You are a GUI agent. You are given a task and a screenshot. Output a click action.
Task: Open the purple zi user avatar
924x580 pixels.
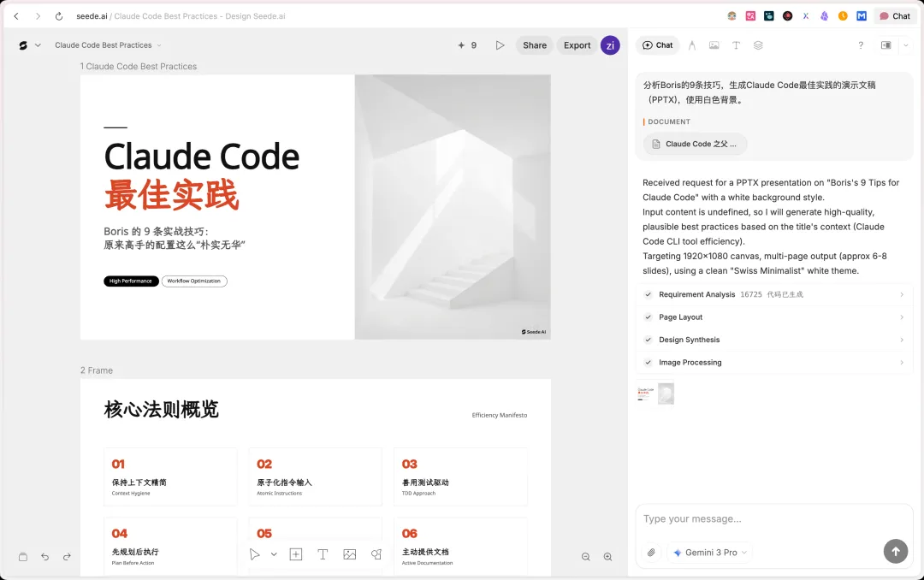coord(610,45)
